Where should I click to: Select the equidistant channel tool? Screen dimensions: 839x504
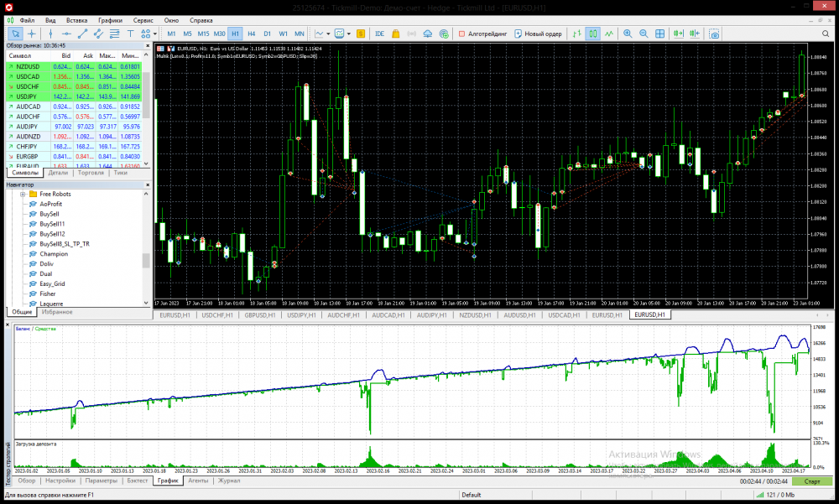coord(98,34)
